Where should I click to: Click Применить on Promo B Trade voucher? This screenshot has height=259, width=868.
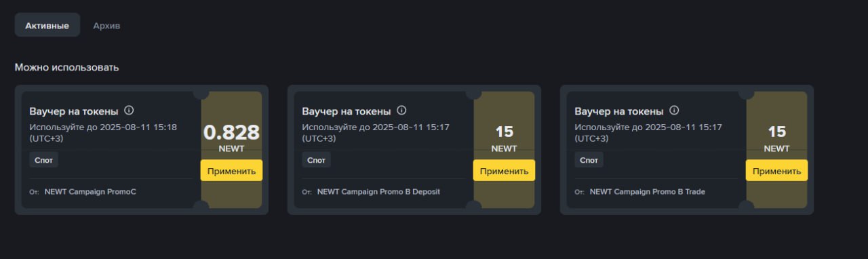pyautogui.click(x=776, y=171)
